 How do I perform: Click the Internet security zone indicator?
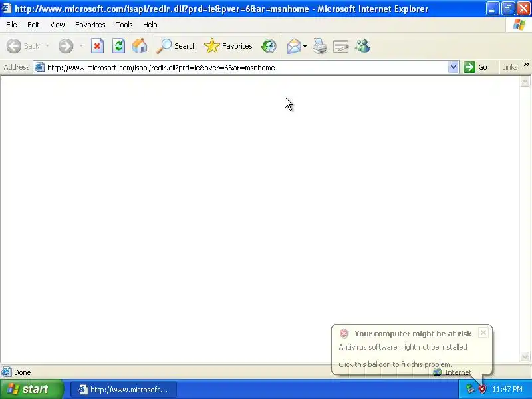click(452, 372)
